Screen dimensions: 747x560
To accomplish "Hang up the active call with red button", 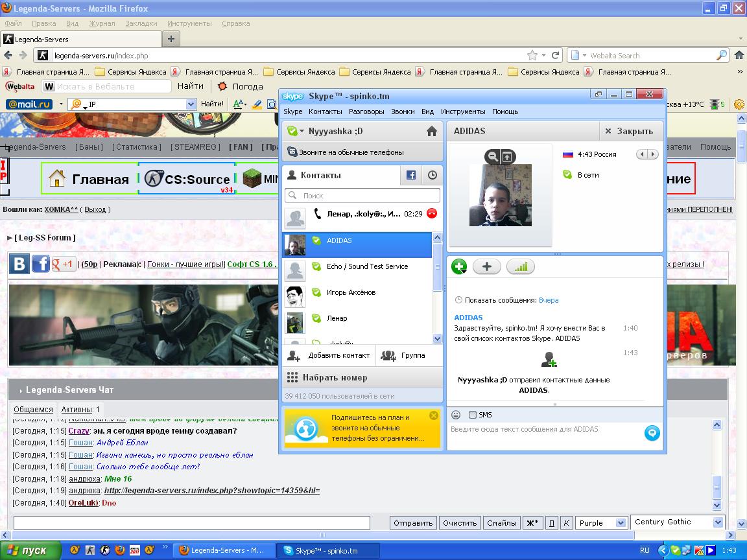I will point(431,213).
